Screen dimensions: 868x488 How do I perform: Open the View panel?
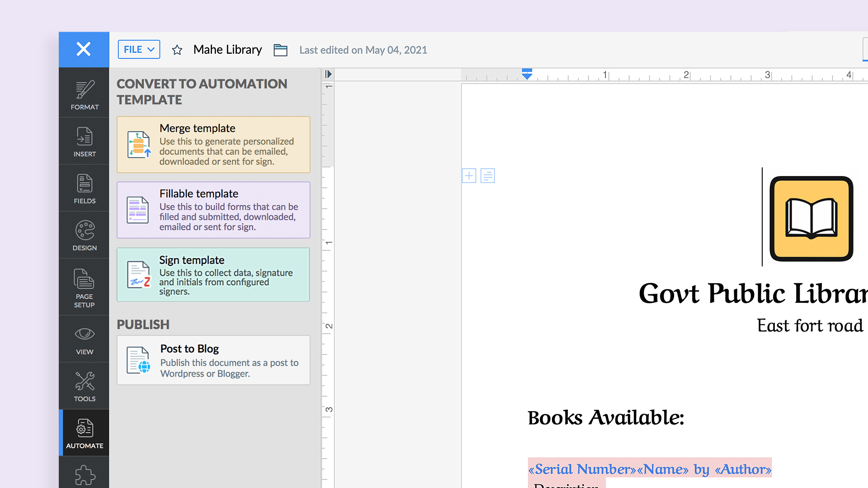[x=85, y=340]
